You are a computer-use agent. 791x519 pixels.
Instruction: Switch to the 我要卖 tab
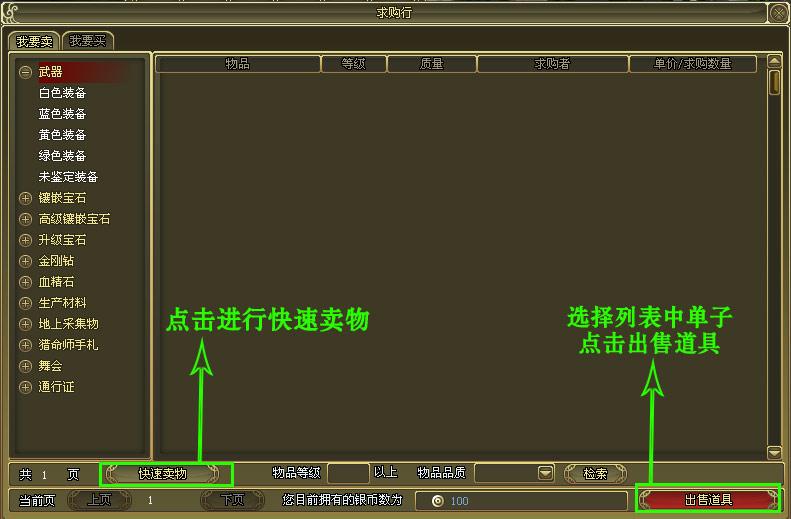34,41
